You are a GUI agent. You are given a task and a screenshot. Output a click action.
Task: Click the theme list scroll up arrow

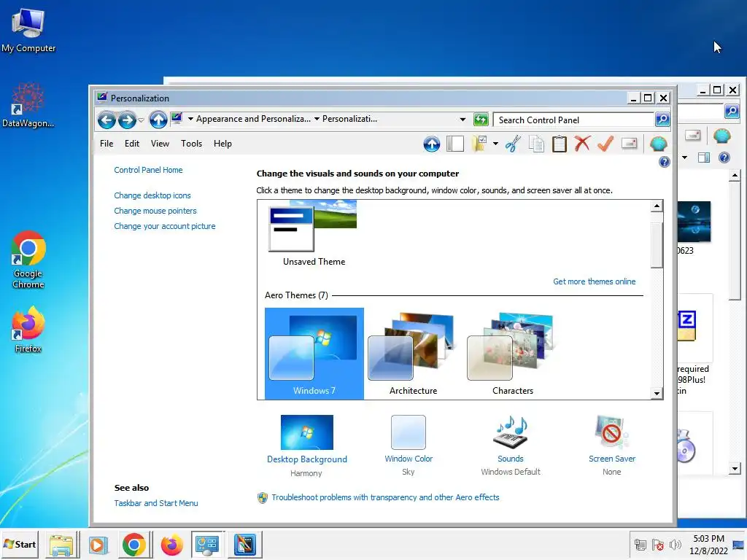pyautogui.click(x=657, y=206)
